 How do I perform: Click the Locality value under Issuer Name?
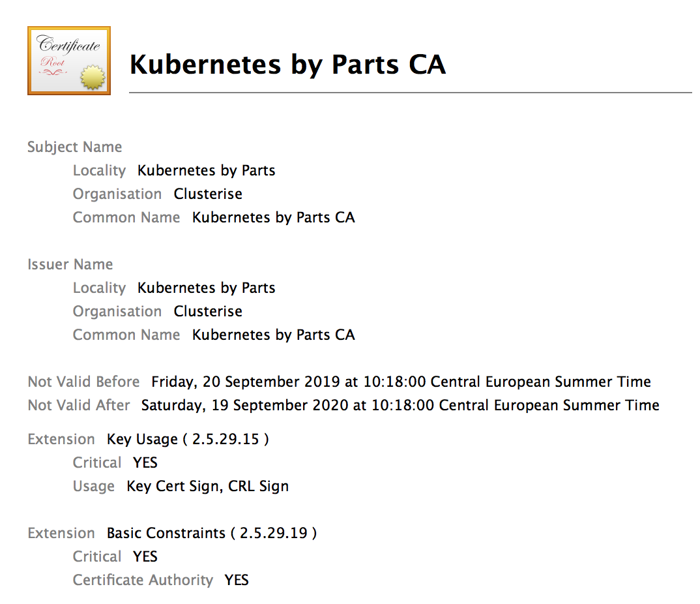click(x=206, y=288)
